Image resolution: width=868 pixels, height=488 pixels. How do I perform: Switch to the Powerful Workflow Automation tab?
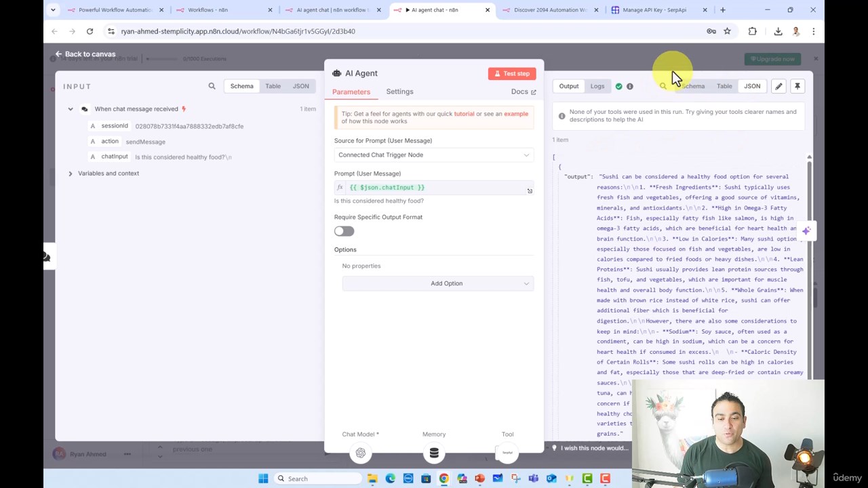coord(115,10)
